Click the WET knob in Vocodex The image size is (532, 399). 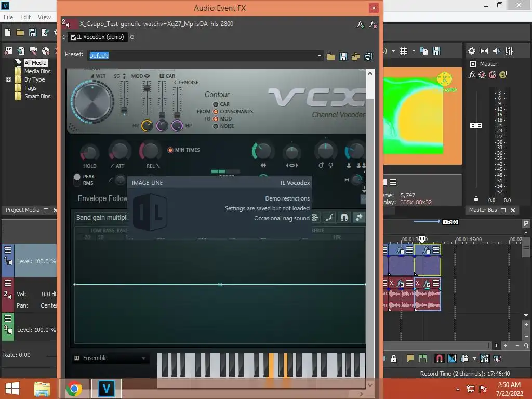[92, 101]
